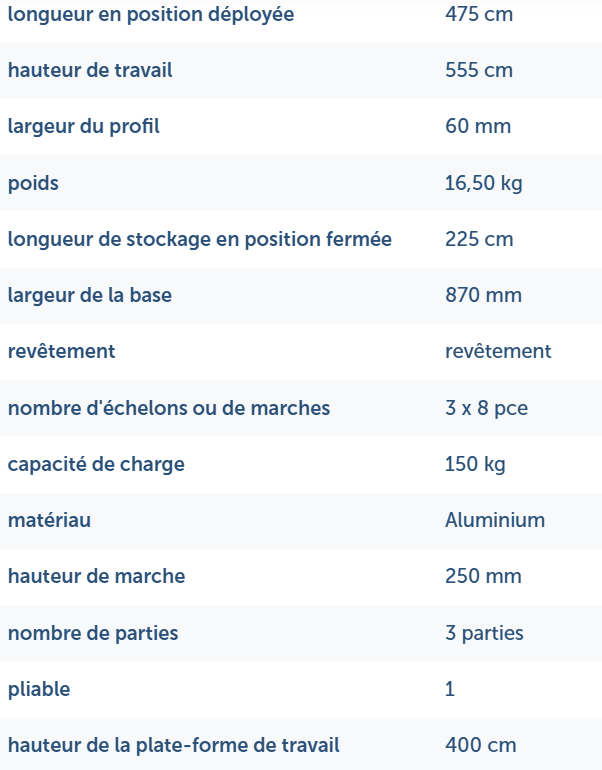Click the "largeur de la base" label
Image resolution: width=602 pixels, height=770 pixels.
pyautogui.click(x=89, y=295)
